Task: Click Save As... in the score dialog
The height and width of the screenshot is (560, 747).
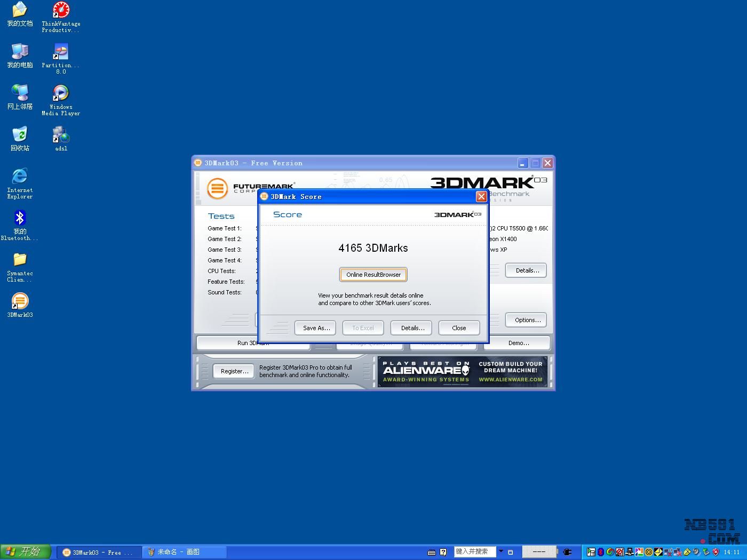Action: pyautogui.click(x=315, y=328)
